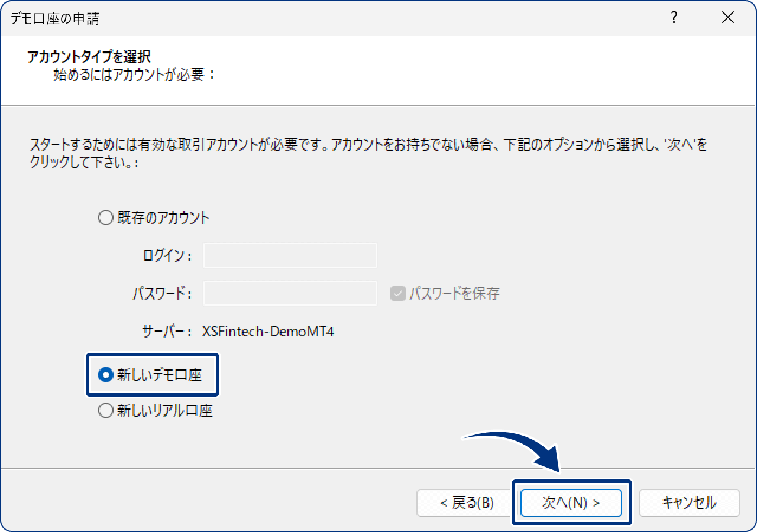Close the demo account application dialog
This screenshot has height=532, width=757.
pyautogui.click(x=727, y=18)
